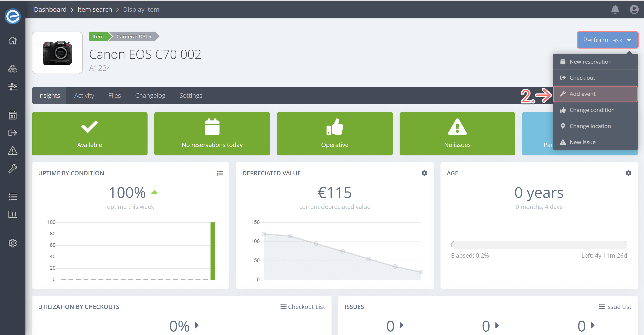This screenshot has width=644, height=335.
Task: Click the Available status tile
Action: (89, 134)
